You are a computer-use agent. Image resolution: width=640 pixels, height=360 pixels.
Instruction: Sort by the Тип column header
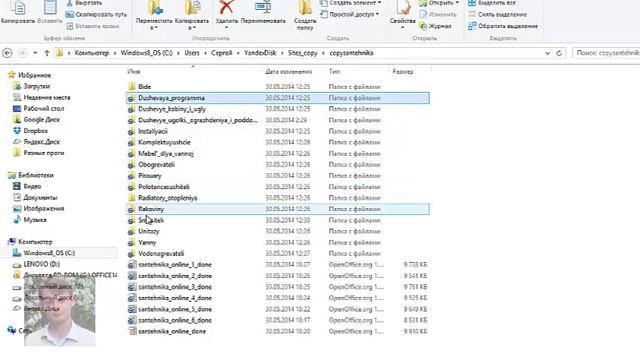point(334,71)
